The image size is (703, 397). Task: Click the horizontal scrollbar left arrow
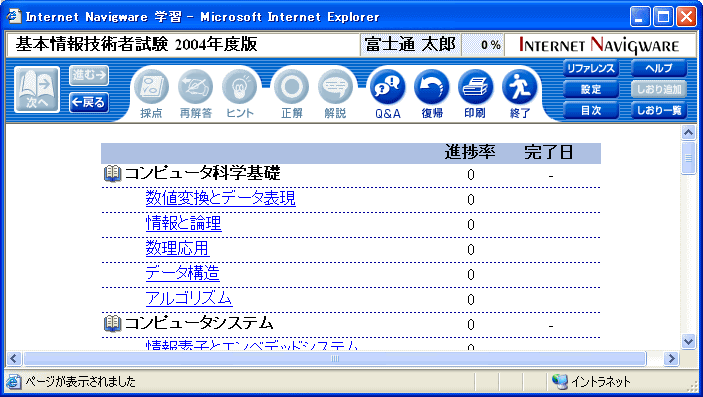pos(13,358)
